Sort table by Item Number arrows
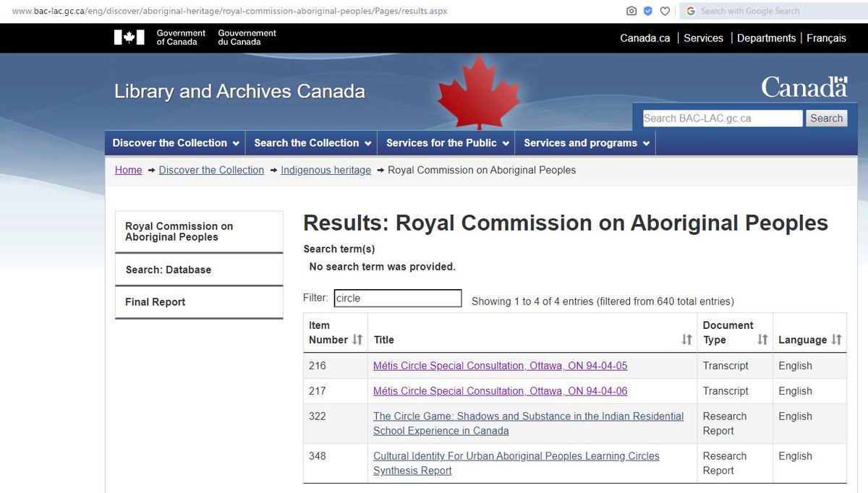The image size is (868, 493). tap(357, 340)
